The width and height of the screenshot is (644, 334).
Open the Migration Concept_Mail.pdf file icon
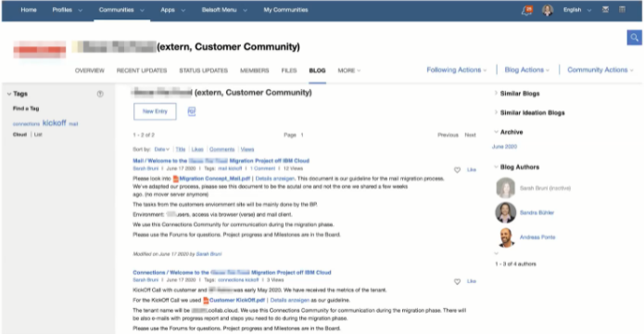point(176,179)
